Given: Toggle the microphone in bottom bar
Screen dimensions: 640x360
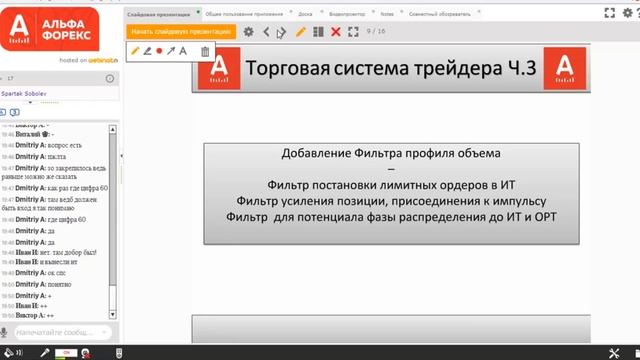Looking at the screenshot, I should [x=44, y=353].
